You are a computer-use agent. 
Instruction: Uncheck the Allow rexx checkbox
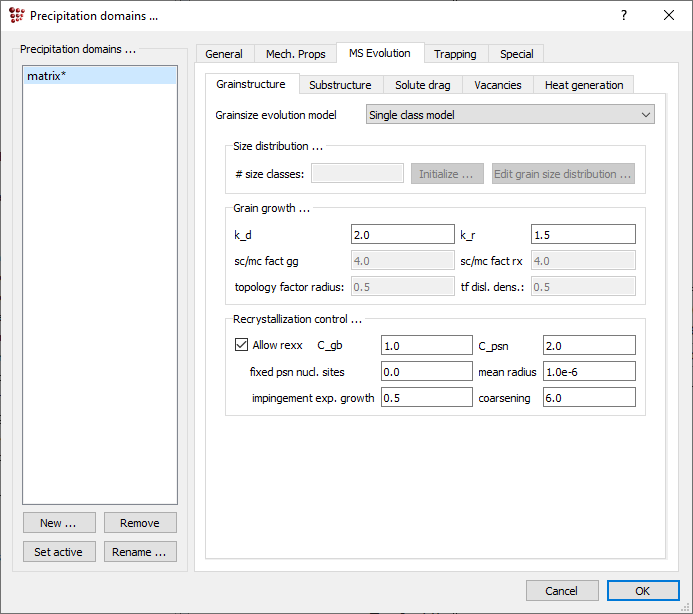(241, 345)
